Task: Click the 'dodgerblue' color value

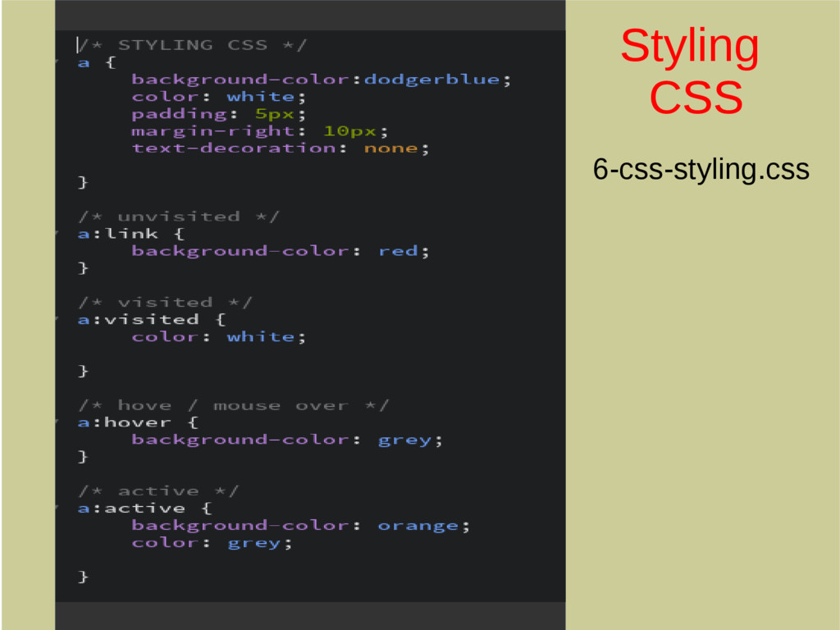Action: 431,80
